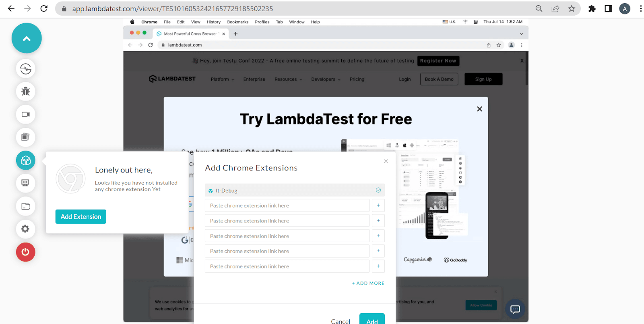Open the Enterprise nav link
644x324 pixels.
click(x=254, y=79)
